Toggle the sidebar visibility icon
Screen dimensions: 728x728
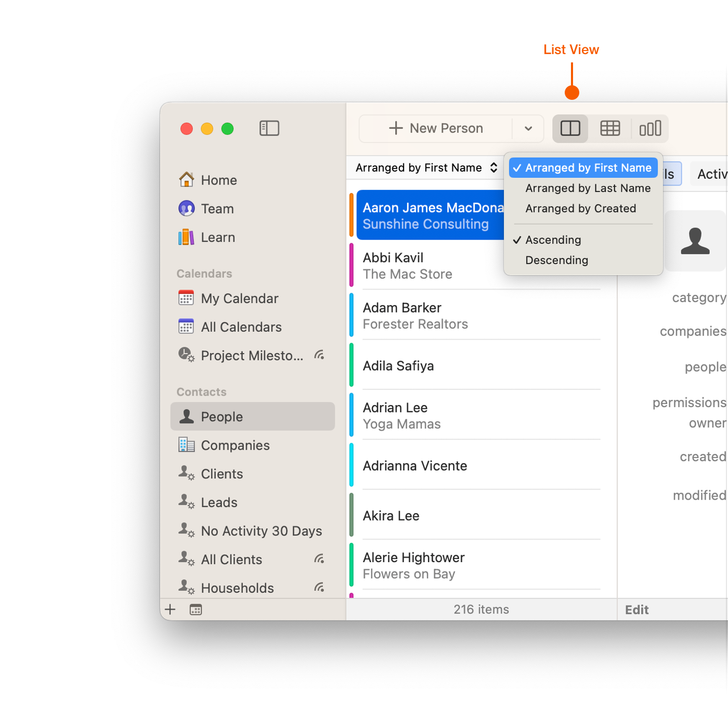pyautogui.click(x=269, y=128)
